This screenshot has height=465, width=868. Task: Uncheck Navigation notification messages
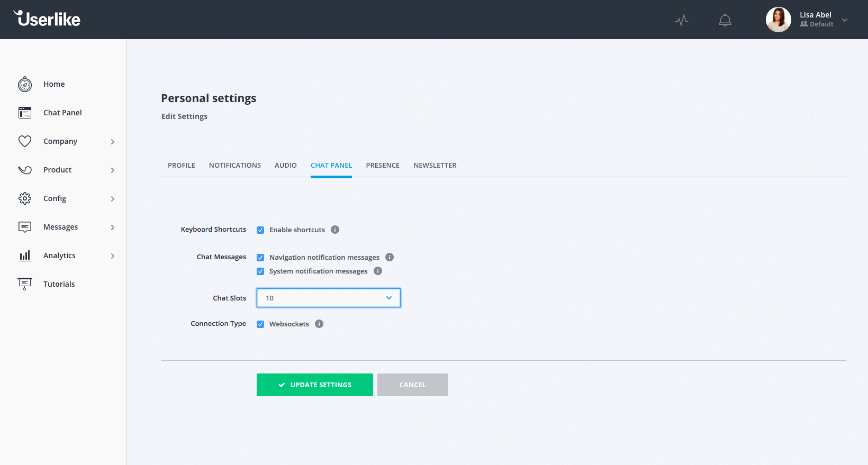point(260,258)
